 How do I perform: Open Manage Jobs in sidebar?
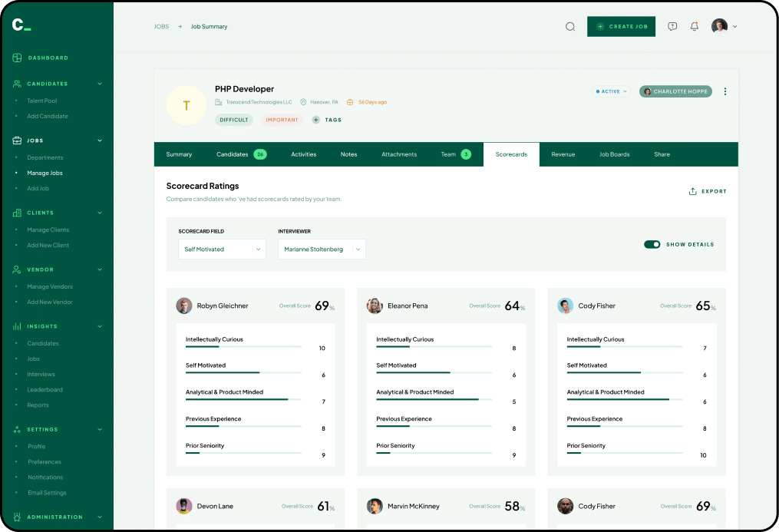pyautogui.click(x=45, y=173)
